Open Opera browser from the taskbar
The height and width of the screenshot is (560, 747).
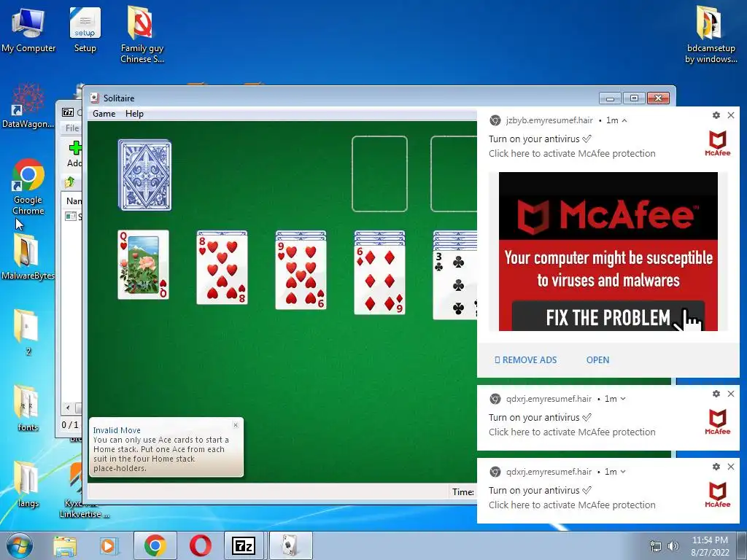pyautogui.click(x=200, y=545)
